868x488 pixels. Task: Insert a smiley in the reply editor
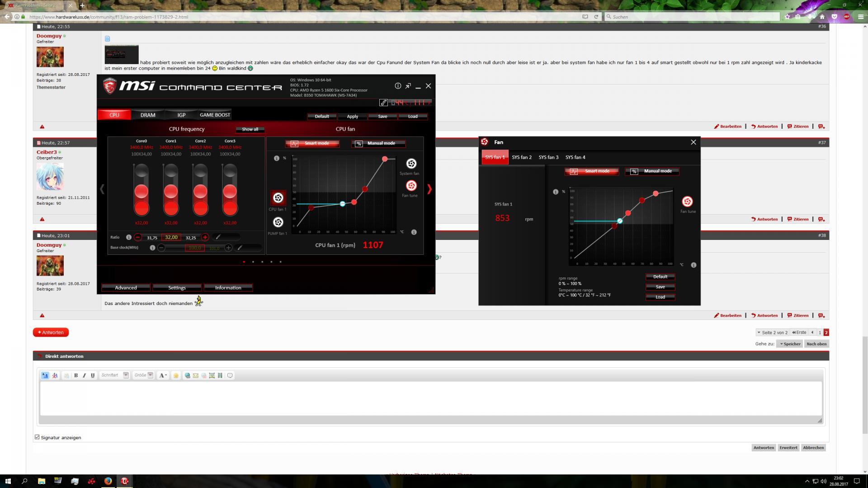point(176,375)
